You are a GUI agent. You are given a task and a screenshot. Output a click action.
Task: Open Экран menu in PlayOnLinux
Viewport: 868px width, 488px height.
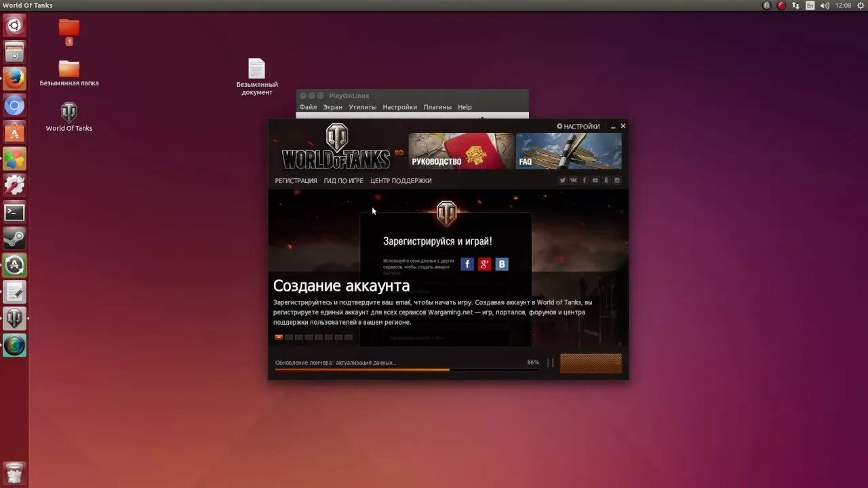[332, 107]
